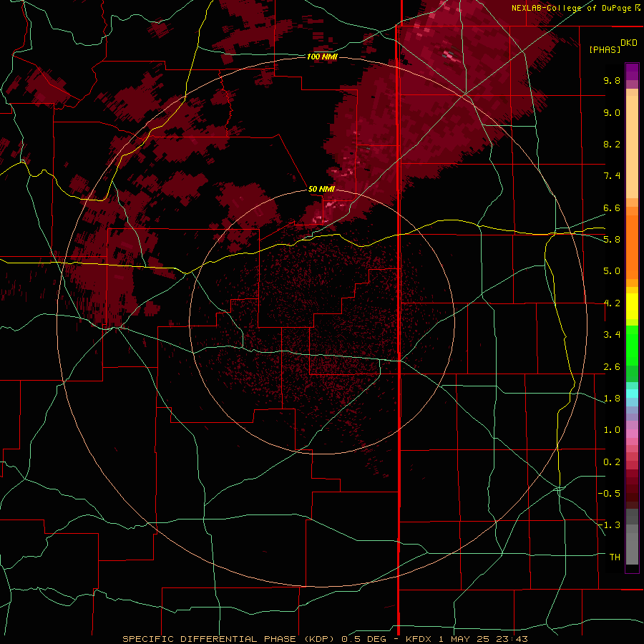Click the bright green segment of color bar

tap(632, 345)
